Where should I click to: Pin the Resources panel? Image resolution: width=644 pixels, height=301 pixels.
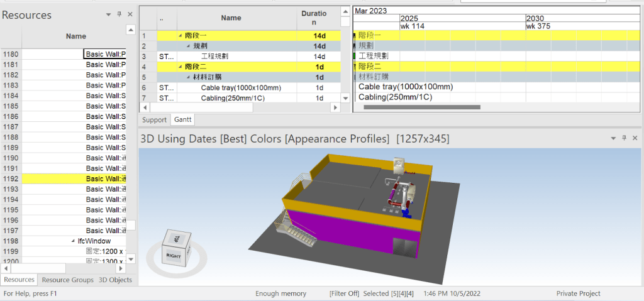119,14
